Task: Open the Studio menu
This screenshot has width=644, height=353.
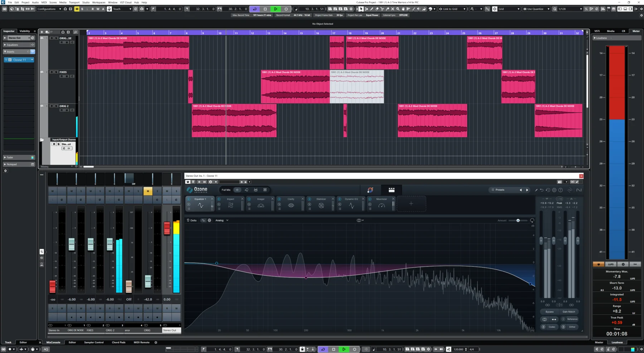Action: tap(86, 3)
